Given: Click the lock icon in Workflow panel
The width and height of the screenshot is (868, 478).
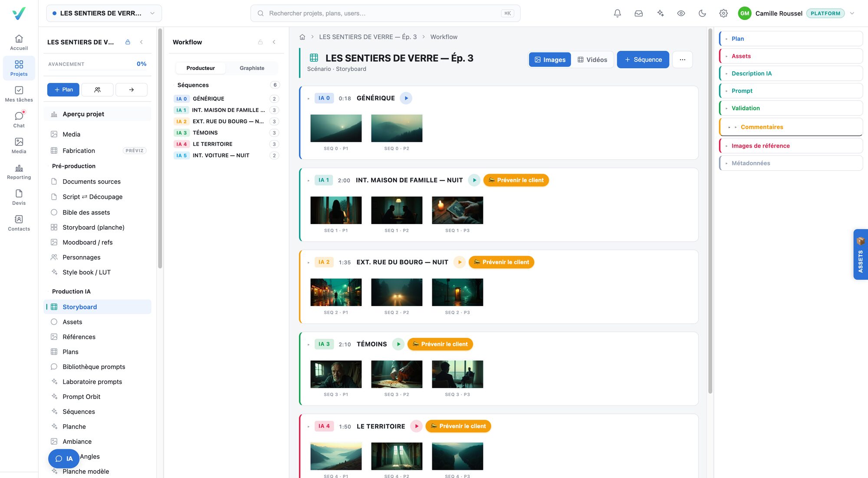Looking at the screenshot, I should point(260,42).
